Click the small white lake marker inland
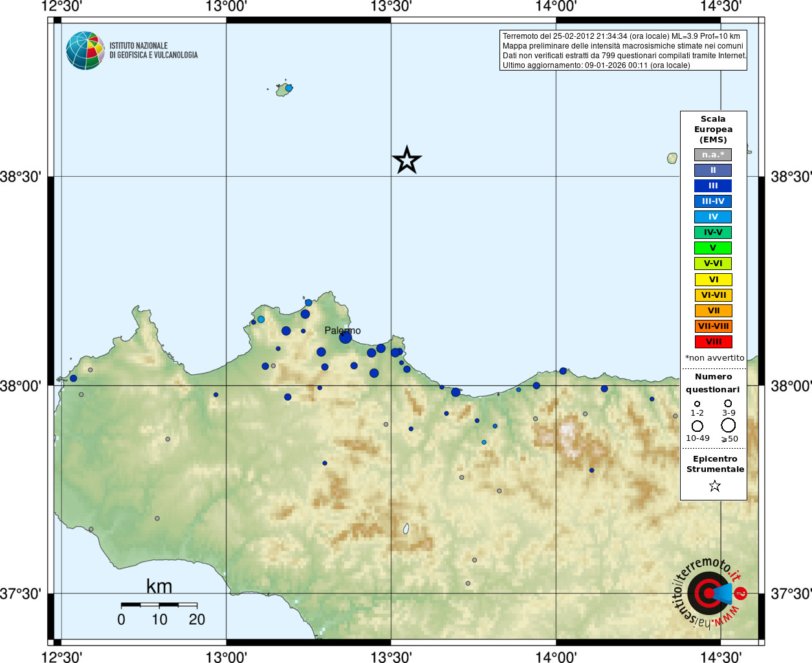Screen dimensions: 812x663 [406, 528]
